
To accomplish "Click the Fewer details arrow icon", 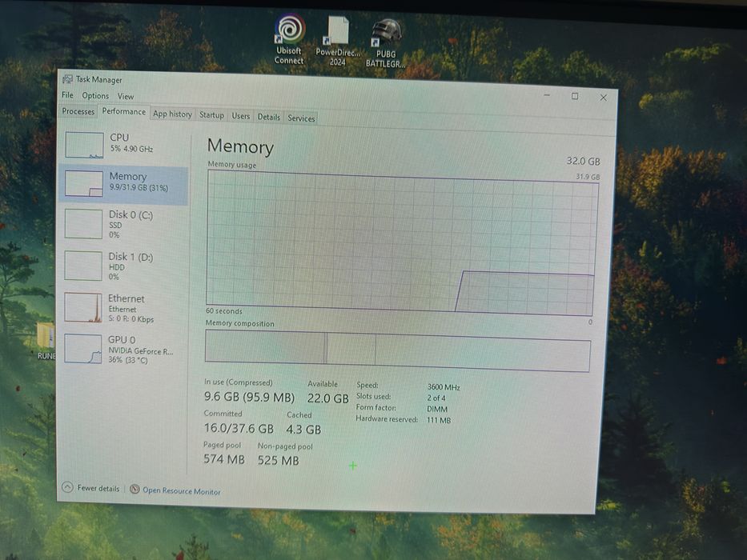I will coord(67,487).
